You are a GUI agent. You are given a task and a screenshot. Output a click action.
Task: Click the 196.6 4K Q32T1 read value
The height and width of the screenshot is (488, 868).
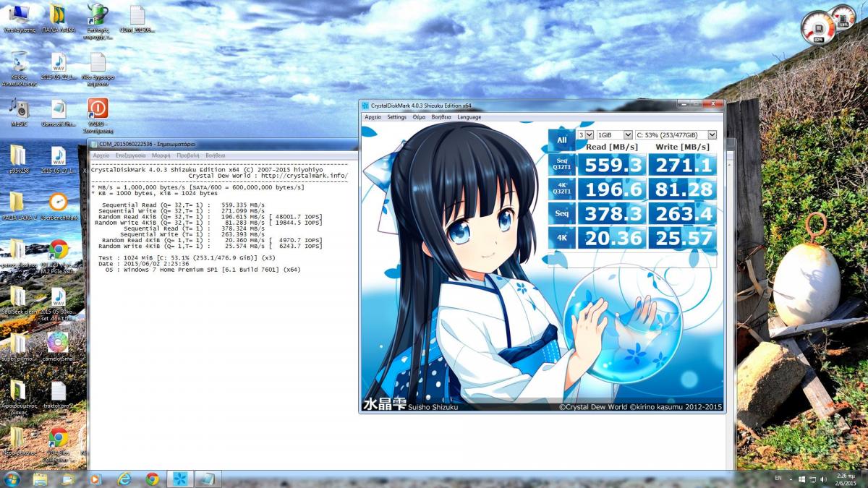(613, 189)
